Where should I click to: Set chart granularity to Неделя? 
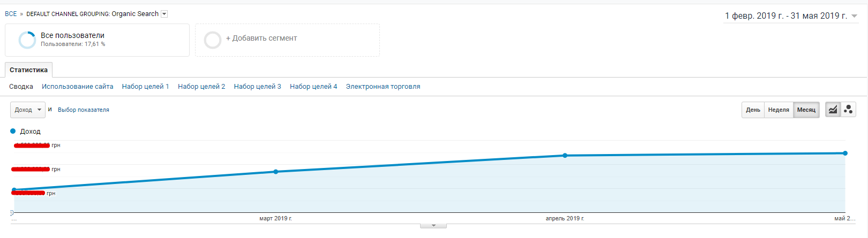point(778,110)
